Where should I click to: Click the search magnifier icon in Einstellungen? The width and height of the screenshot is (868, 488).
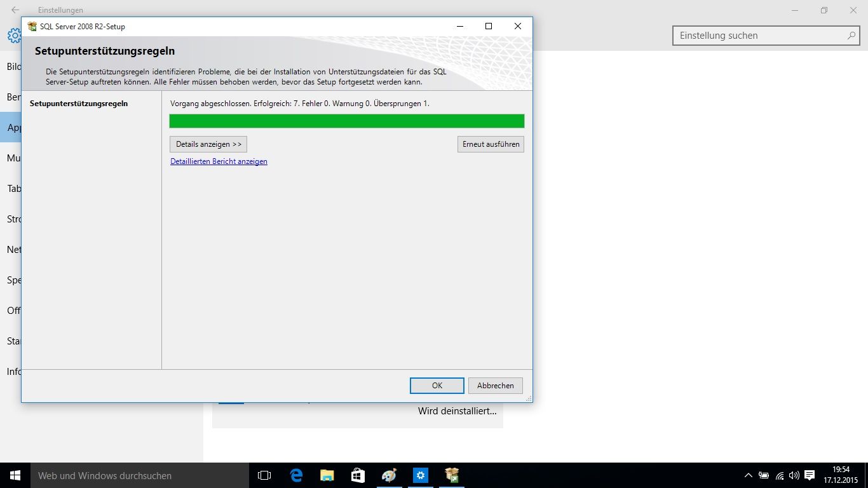click(x=851, y=36)
